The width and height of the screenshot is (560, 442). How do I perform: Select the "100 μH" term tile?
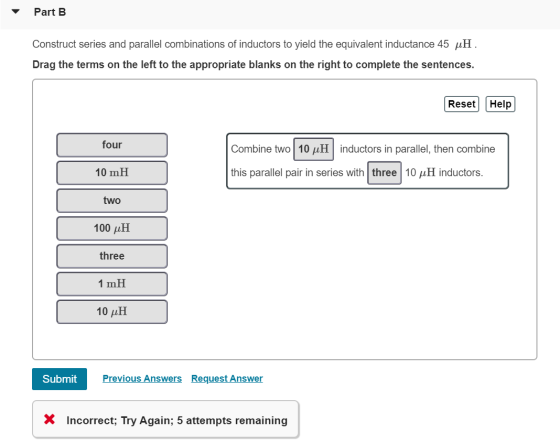[x=112, y=228]
